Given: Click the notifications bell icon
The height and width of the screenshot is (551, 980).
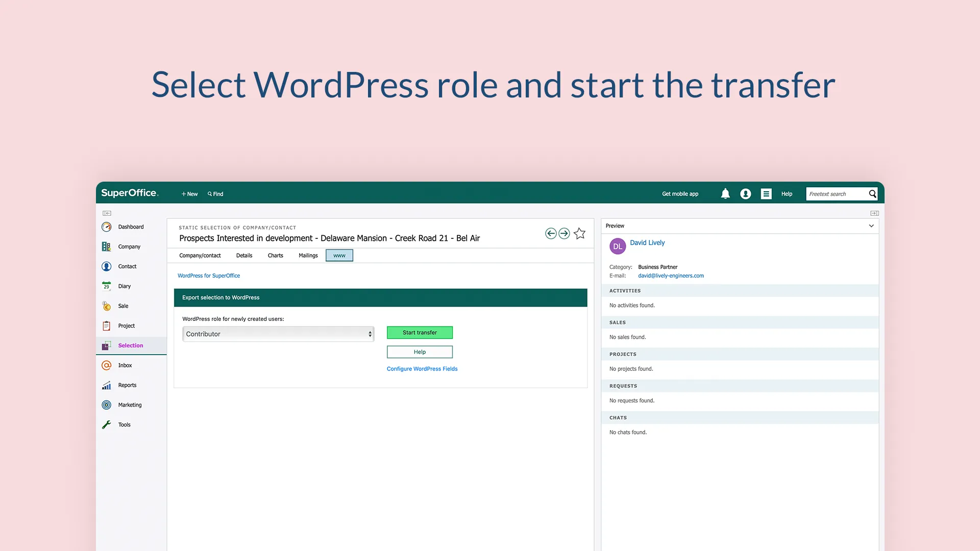Looking at the screenshot, I should (725, 194).
